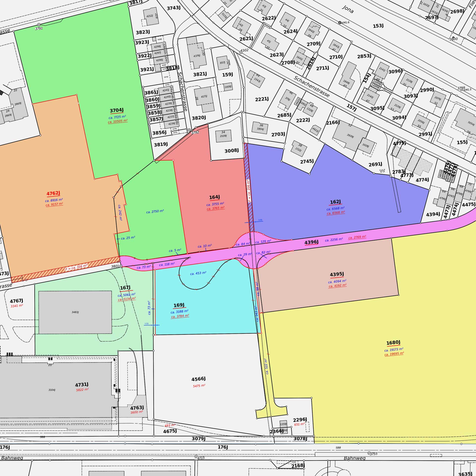Screen dimensions: 476x476
Task: Click survey point marker 3792
Action: (x=189, y=130)
